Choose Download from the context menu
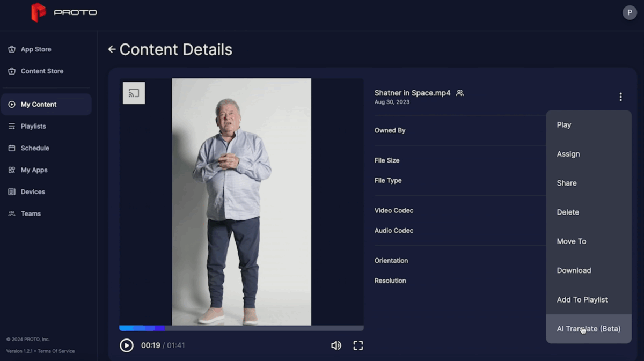This screenshot has height=361, width=644. click(574, 270)
